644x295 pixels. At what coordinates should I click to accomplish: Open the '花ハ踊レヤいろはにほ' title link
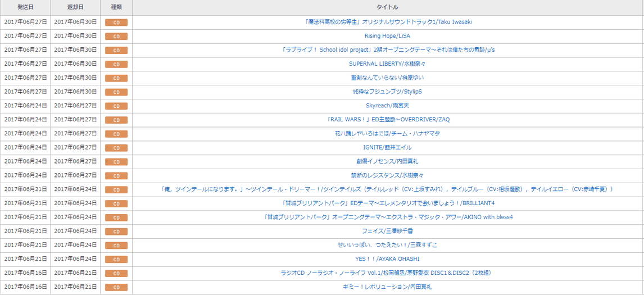tap(387, 133)
